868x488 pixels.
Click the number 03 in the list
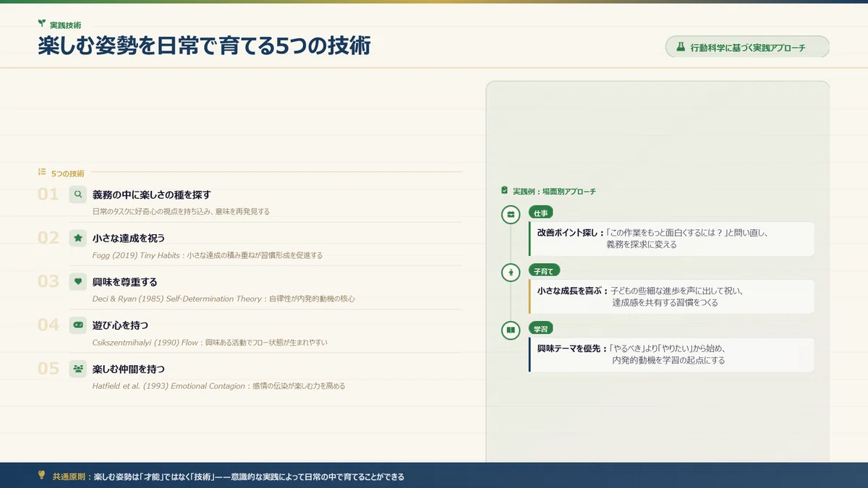tap(48, 281)
